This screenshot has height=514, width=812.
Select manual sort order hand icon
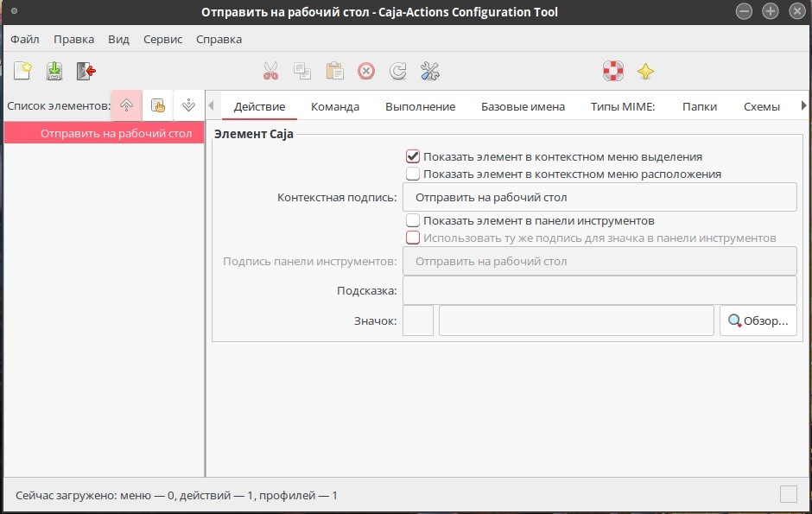point(157,105)
